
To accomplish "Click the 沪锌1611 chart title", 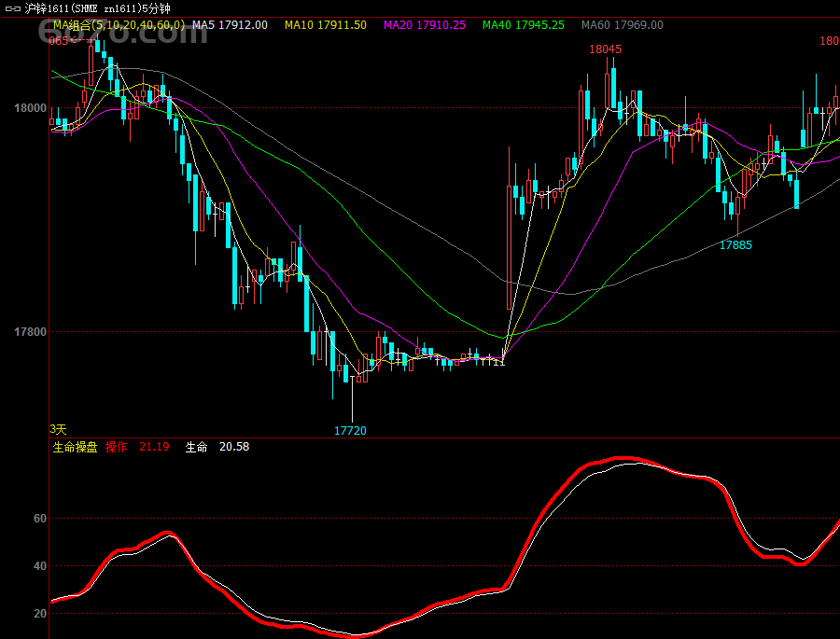I will 98,8.
